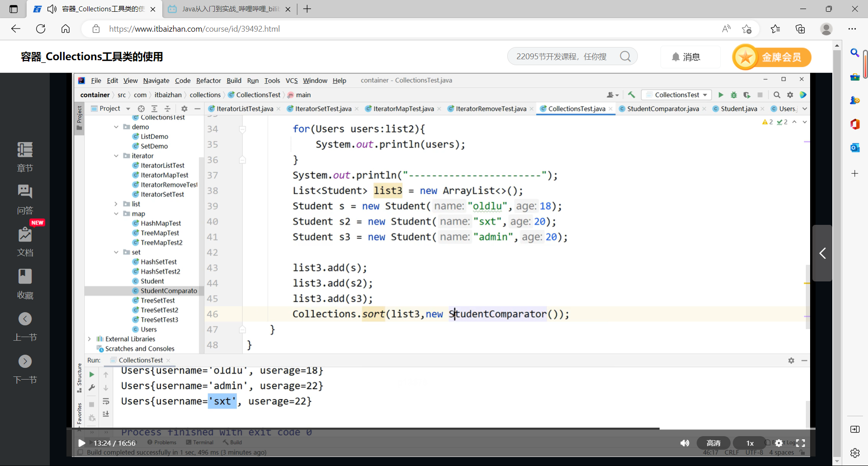
Task: Add this page to favorites
Action: 746,29
